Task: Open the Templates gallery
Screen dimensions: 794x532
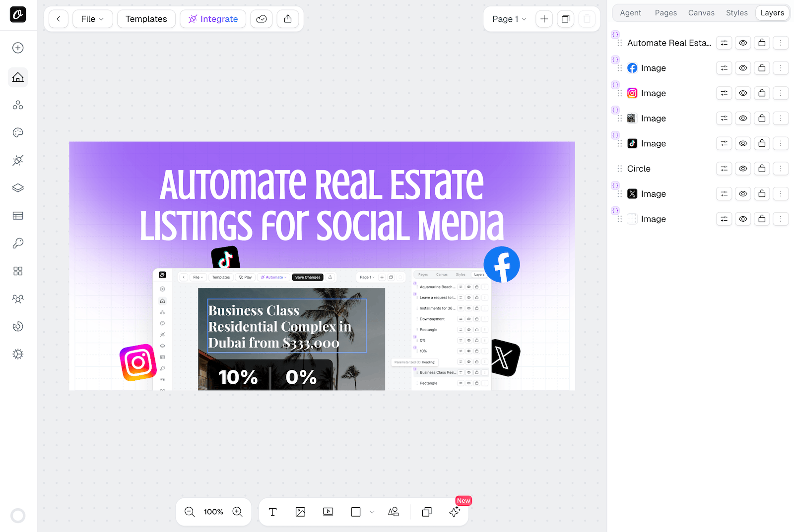Action: pos(146,19)
